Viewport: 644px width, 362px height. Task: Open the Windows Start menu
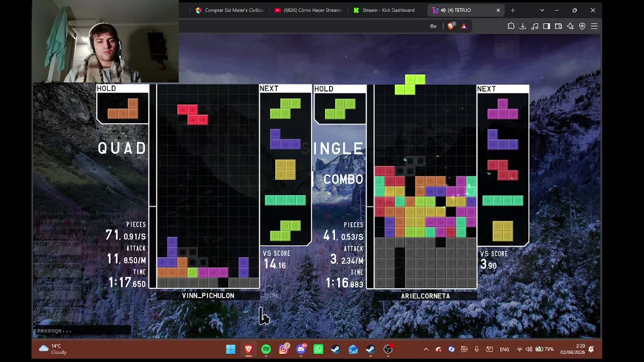point(231,349)
